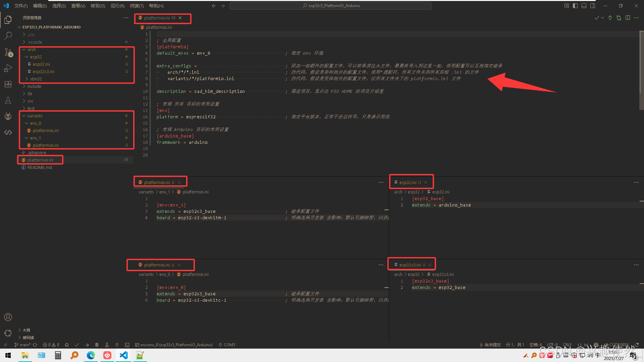This screenshot has height=362, width=644.
Task: Click CRLF line ending in status bar
Action: tap(567, 345)
